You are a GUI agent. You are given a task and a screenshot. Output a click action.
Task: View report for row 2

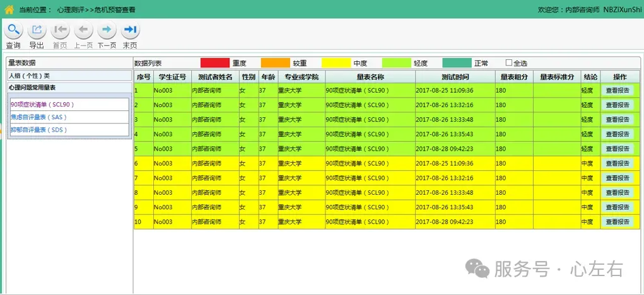pyautogui.click(x=618, y=105)
